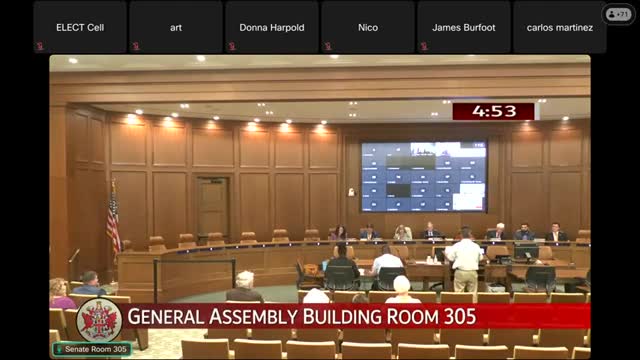Select the James Burfoot participant tile
This screenshot has width=640, height=360.
click(x=464, y=27)
